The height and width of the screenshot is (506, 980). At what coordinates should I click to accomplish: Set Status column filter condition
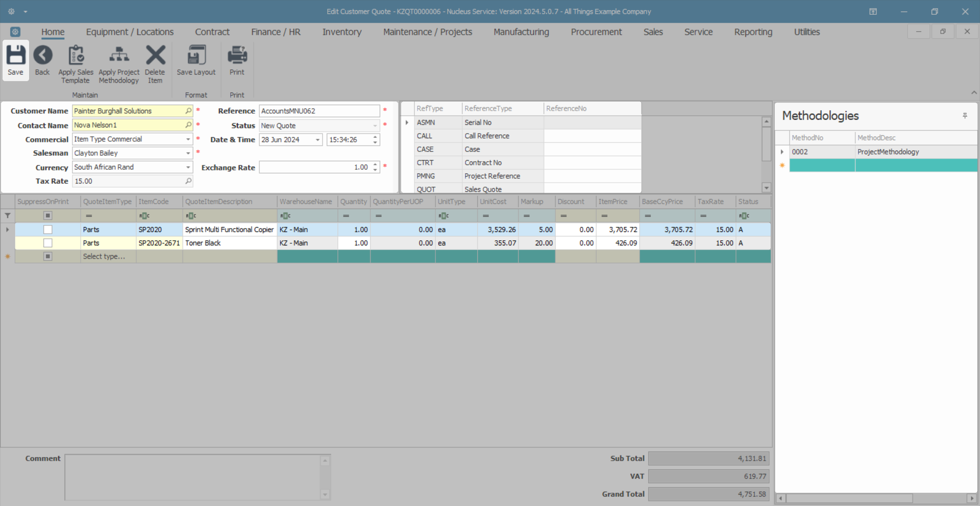[x=744, y=216]
